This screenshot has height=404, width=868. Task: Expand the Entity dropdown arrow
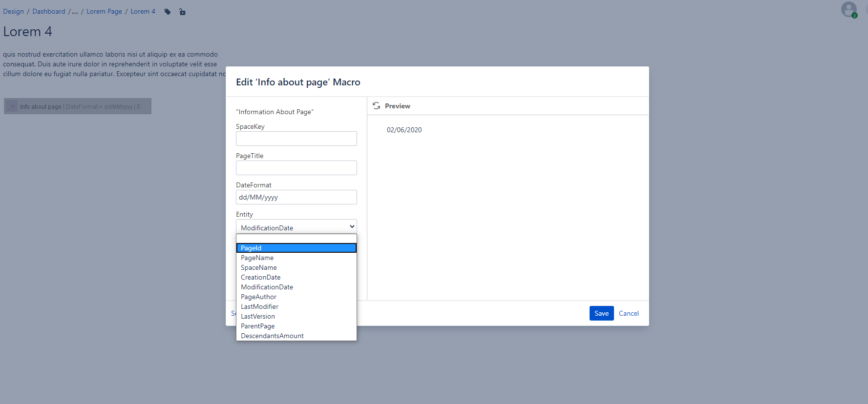click(x=352, y=226)
